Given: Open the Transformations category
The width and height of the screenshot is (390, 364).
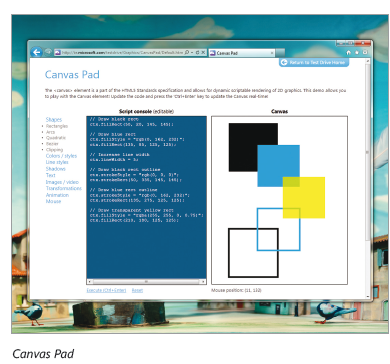Looking at the screenshot, I should pos(64,188).
